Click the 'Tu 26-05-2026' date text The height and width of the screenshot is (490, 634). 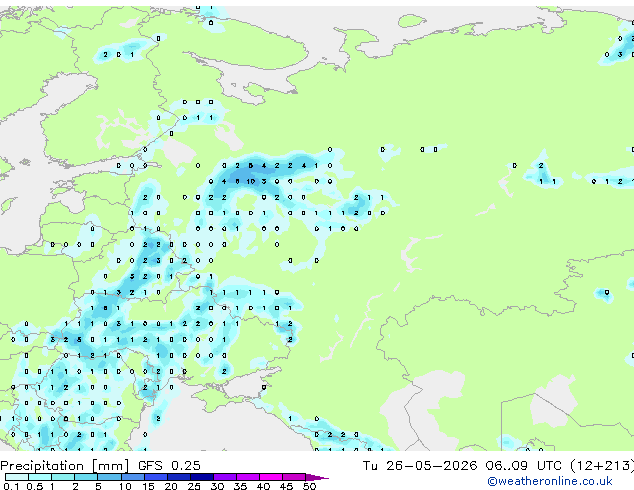[420, 466]
